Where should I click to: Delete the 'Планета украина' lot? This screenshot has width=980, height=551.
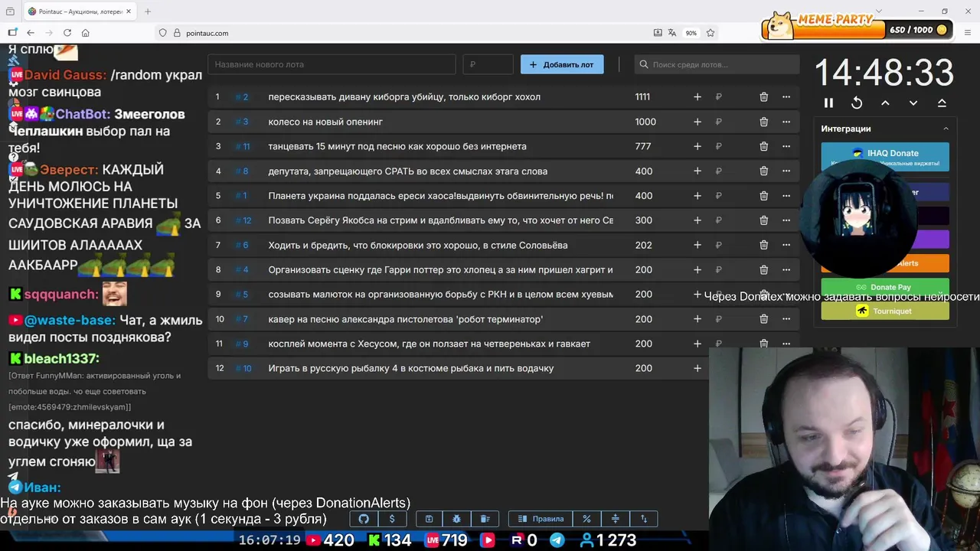(763, 196)
